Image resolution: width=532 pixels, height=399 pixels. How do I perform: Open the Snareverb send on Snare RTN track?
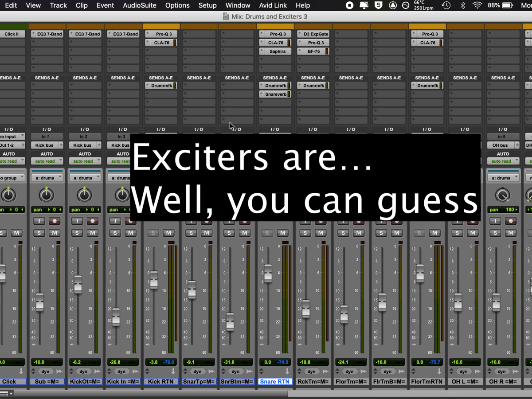275,94
